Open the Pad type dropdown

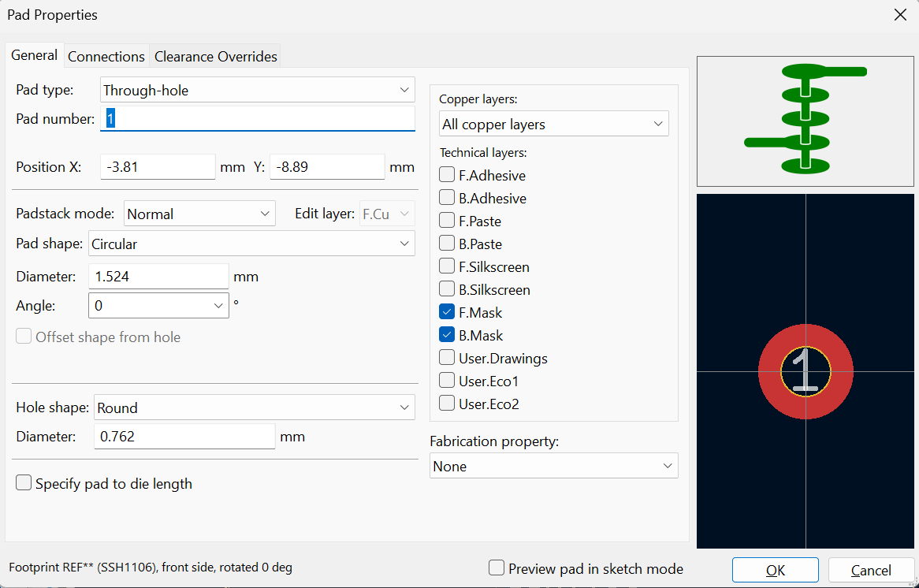257,90
